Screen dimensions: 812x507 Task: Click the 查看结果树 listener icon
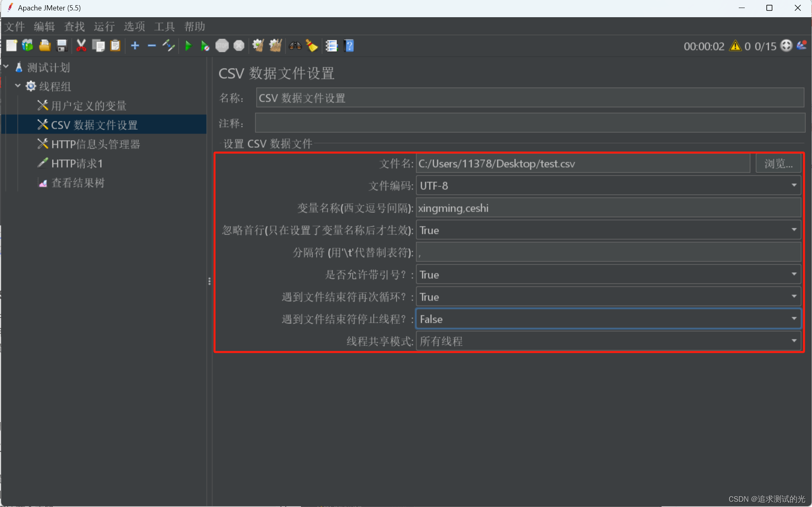pos(42,183)
